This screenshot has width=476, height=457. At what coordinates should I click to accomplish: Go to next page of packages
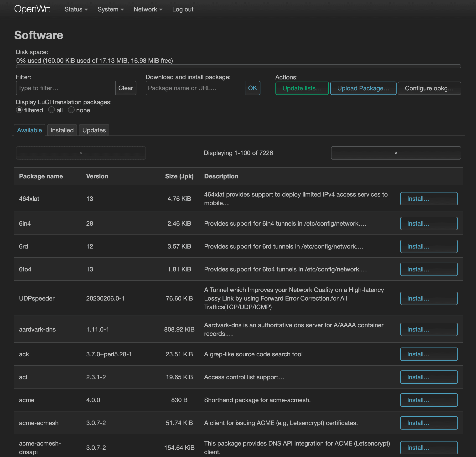(396, 153)
